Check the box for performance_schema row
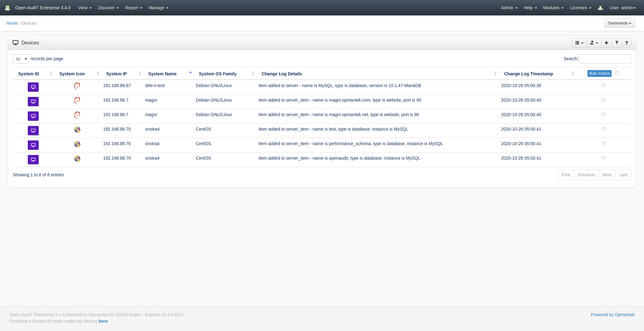The height and width of the screenshot is (331, 644). [603, 144]
